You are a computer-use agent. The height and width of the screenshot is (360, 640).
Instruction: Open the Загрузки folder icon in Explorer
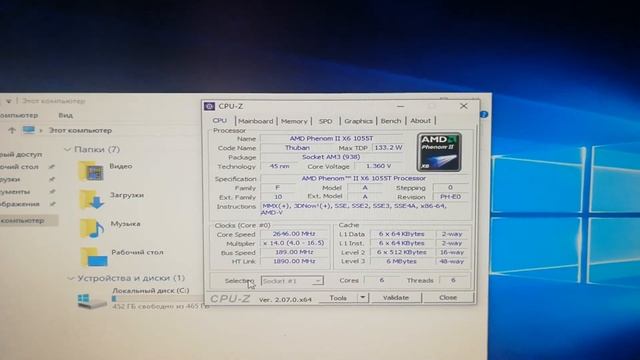tap(91, 199)
